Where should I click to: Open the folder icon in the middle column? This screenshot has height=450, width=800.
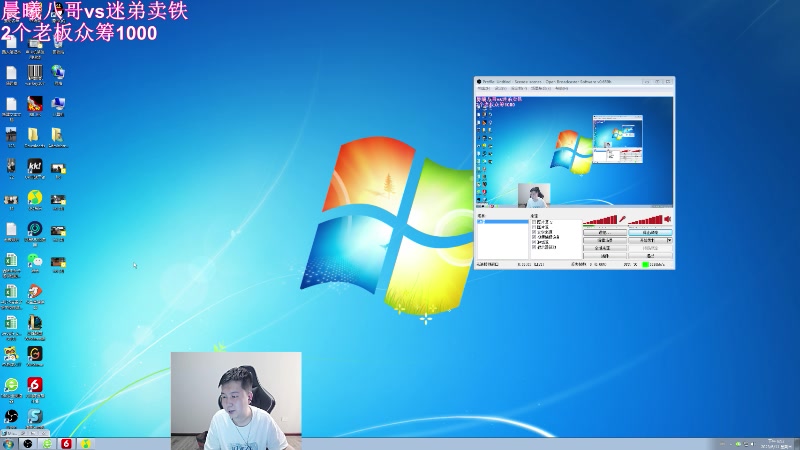tap(33, 136)
